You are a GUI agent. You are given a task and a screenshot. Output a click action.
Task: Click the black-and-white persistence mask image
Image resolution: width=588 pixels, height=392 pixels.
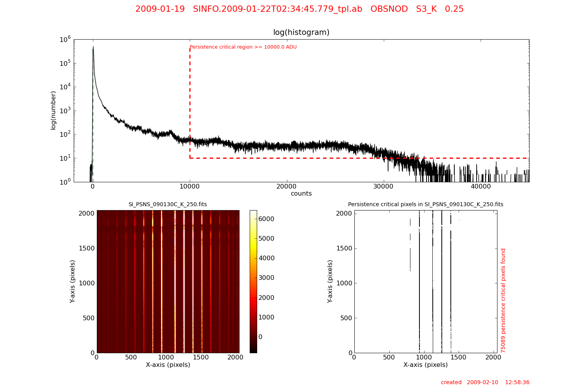click(x=425, y=281)
